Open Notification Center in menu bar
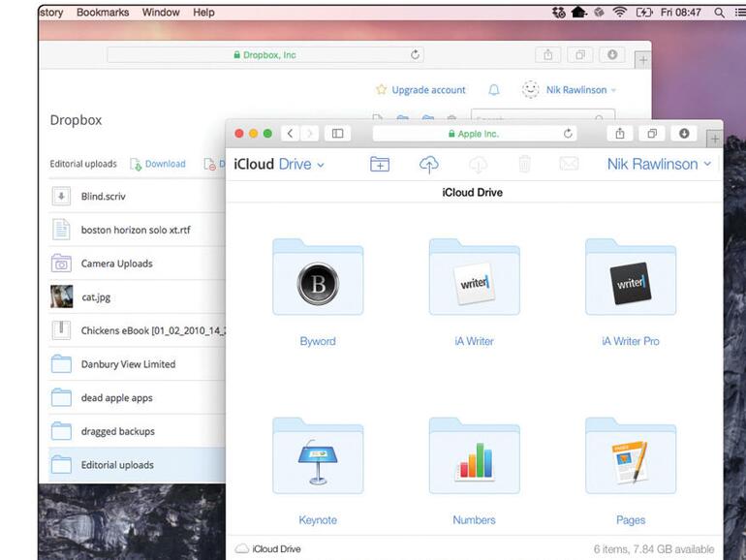 click(740, 13)
